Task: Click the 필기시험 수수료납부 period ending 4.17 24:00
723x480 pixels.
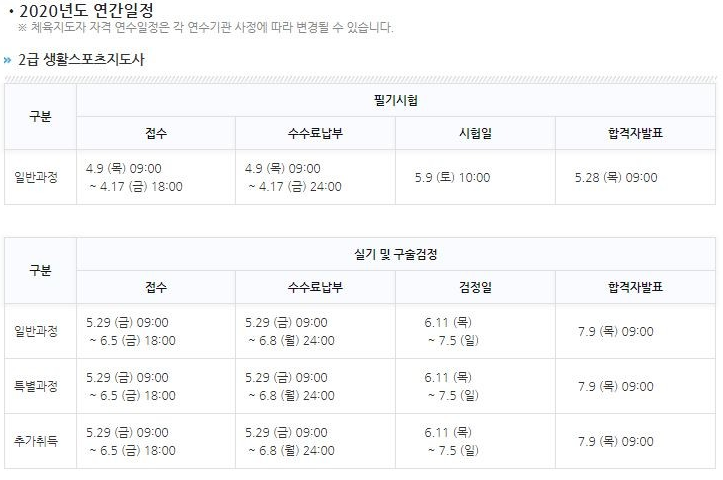Action: click(x=293, y=177)
